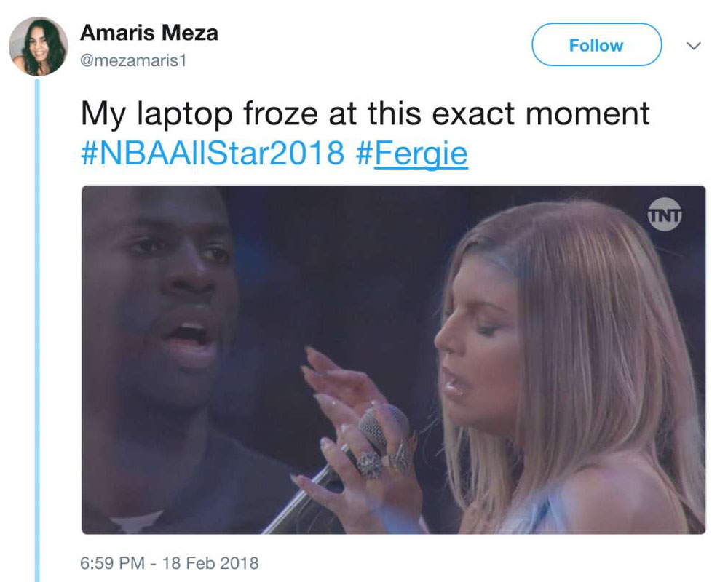Expand the tweet options chevron

[x=694, y=46]
